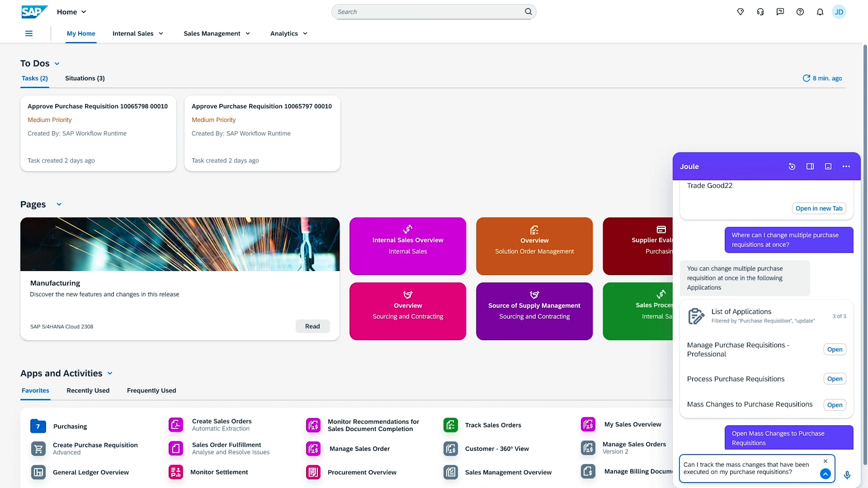Expand the Apps and Activities chevron

tap(110, 373)
